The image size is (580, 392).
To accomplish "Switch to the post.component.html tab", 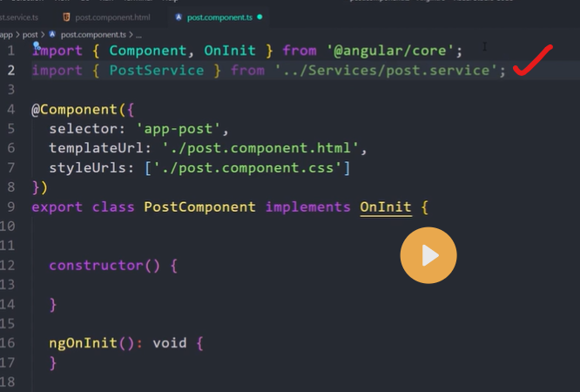I will pyautogui.click(x=105, y=17).
